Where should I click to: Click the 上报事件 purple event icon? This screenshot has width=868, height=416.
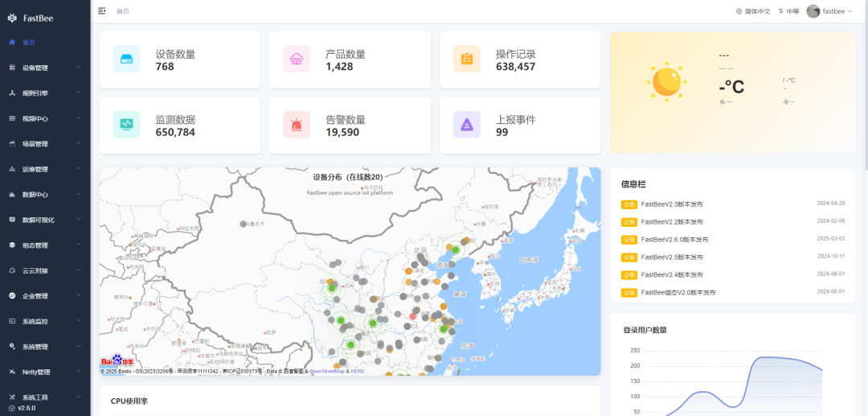click(467, 125)
